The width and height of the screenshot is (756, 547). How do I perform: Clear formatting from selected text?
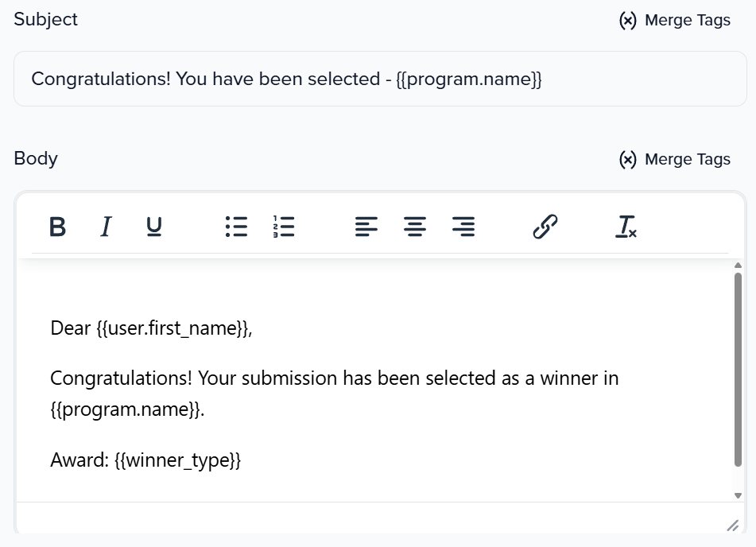pyautogui.click(x=626, y=227)
